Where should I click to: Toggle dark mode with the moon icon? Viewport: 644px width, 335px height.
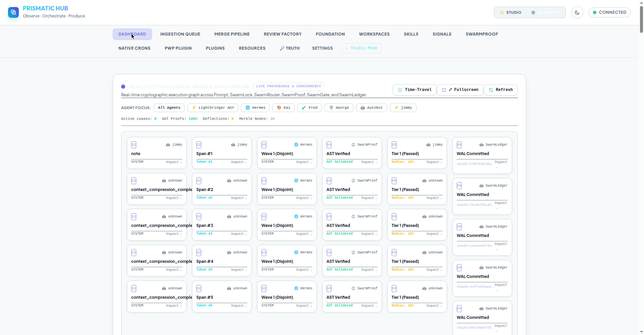click(577, 12)
